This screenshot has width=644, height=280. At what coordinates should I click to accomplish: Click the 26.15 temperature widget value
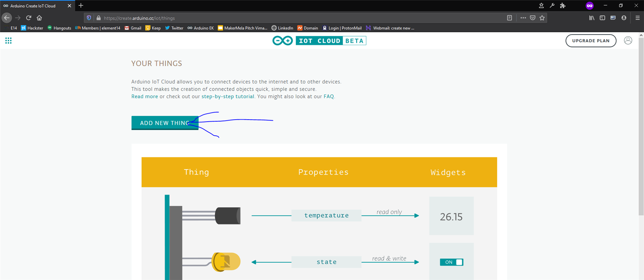click(451, 217)
